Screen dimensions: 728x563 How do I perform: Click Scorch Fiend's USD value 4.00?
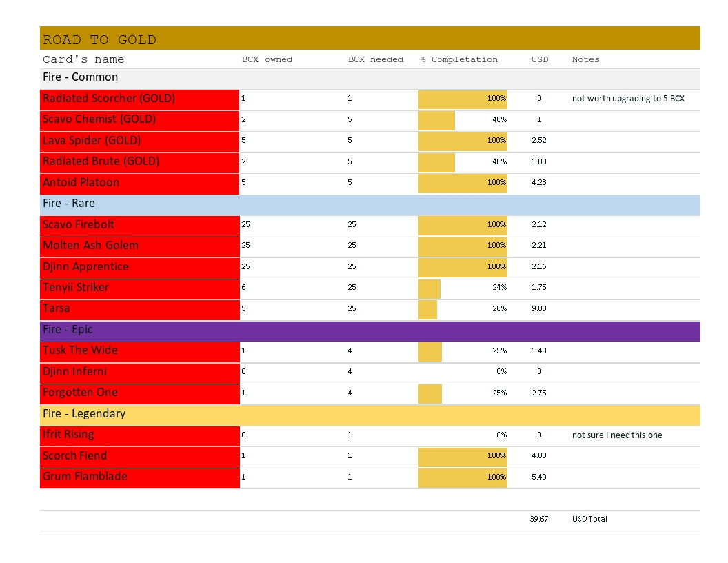tap(539, 455)
